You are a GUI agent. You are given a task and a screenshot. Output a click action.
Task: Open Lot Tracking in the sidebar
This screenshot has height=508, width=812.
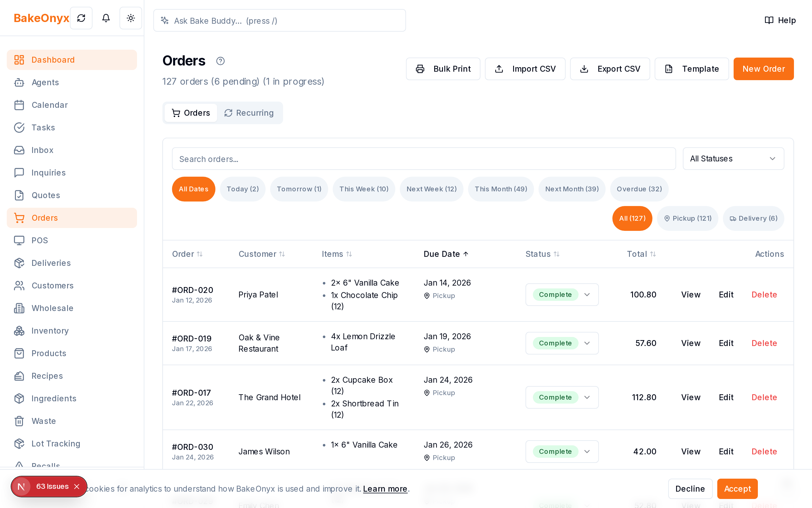click(72, 443)
